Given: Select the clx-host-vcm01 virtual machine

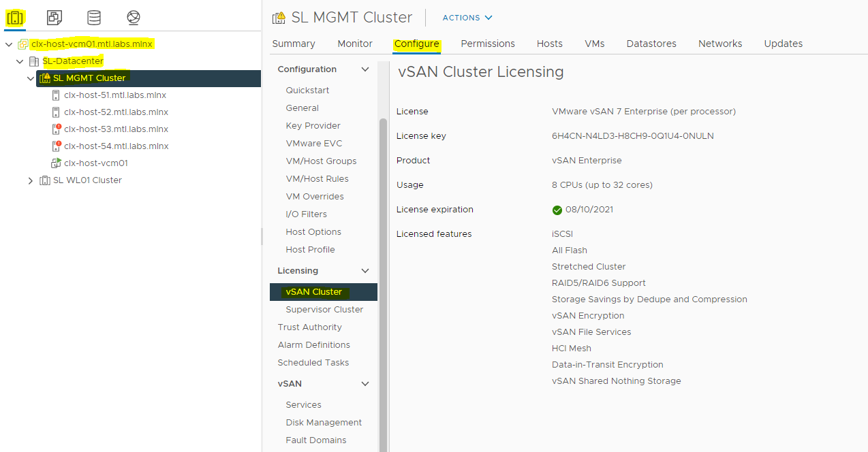Looking at the screenshot, I should (96, 163).
